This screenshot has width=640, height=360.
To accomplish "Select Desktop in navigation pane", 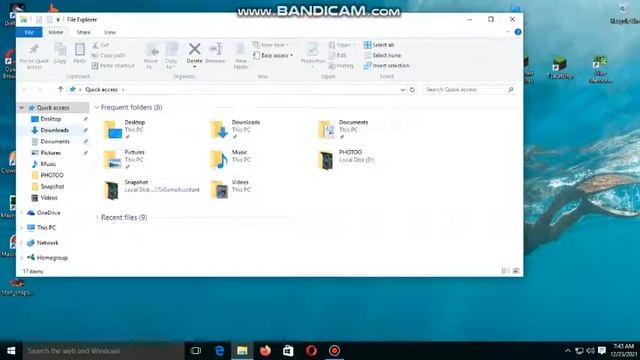I will 51,119.
